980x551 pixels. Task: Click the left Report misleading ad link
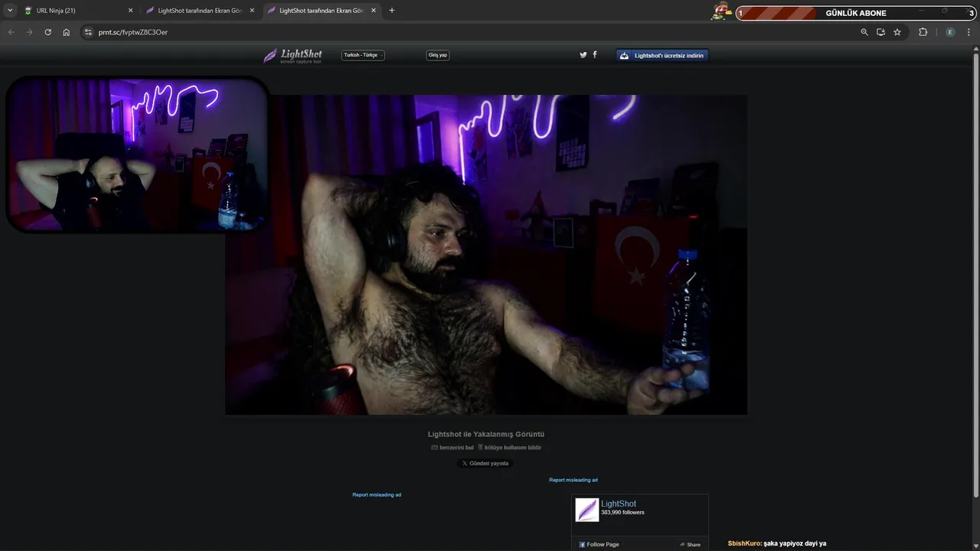click(x=377, y=495)
